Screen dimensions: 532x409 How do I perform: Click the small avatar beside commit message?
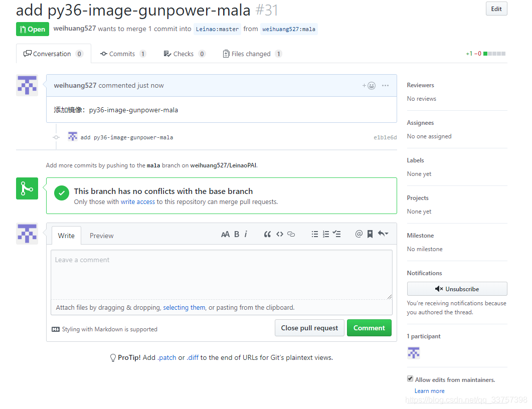(73, 137)
